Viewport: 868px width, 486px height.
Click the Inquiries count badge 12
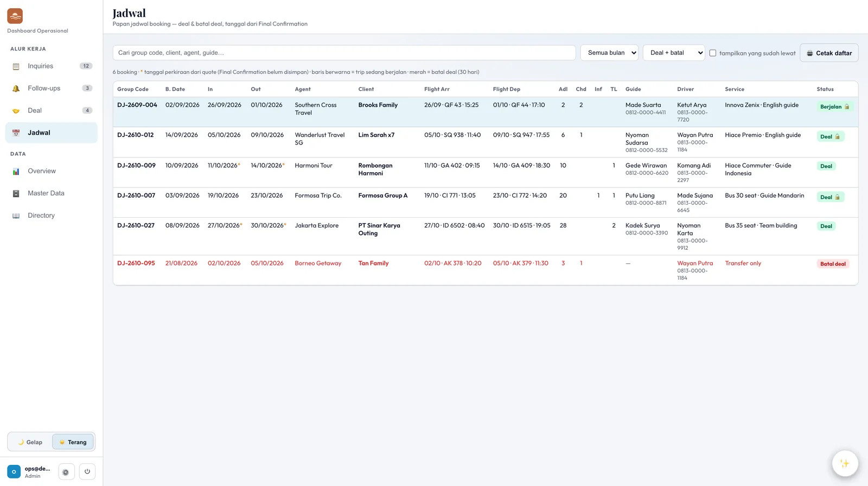click(86, 66)
